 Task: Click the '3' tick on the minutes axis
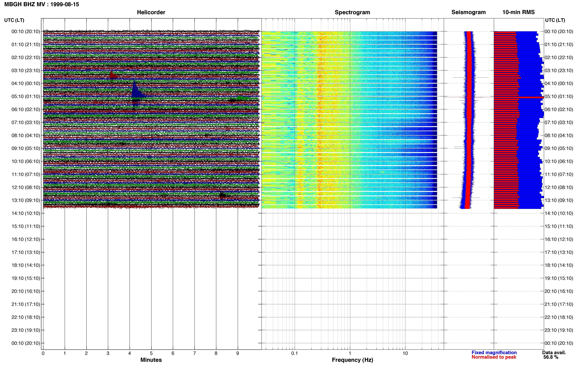[x=108, y=353]
